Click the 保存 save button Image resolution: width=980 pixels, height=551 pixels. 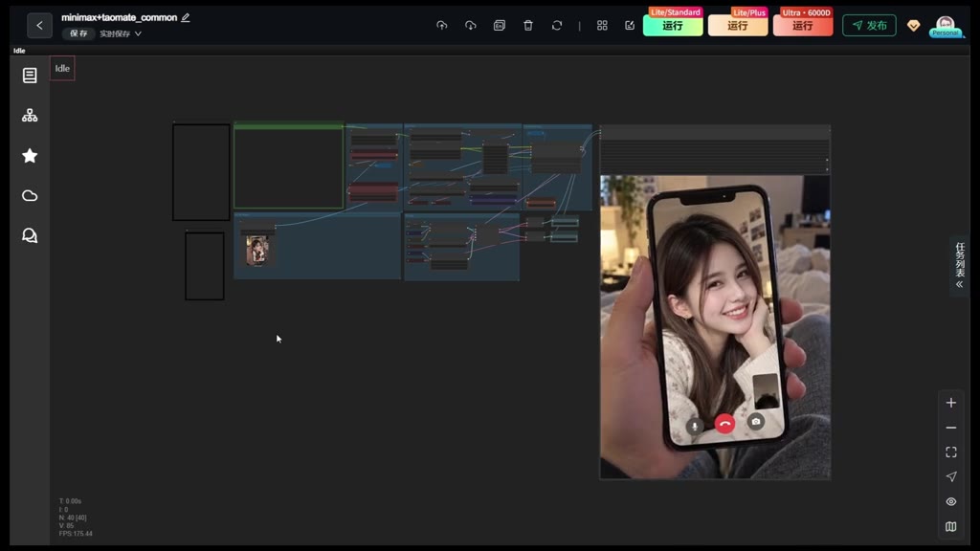point(78,33)
